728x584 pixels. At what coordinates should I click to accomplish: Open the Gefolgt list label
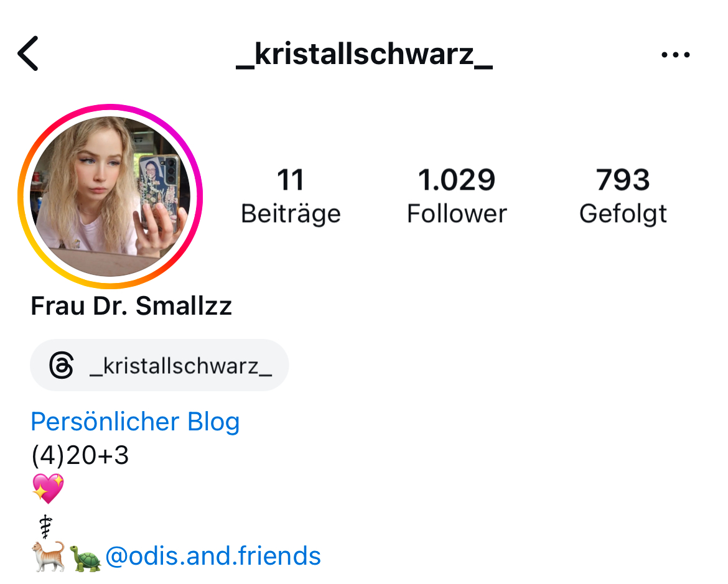(x=623, y=215)
